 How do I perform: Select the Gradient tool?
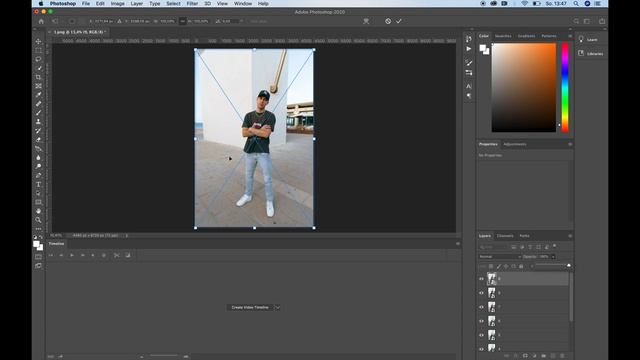[x=38, y=149]
